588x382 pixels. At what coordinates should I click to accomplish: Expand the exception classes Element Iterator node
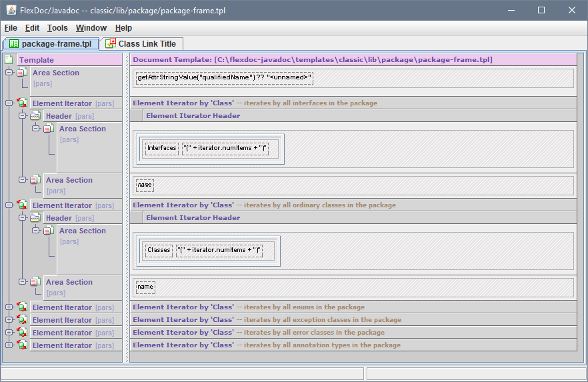pos(9,320)
